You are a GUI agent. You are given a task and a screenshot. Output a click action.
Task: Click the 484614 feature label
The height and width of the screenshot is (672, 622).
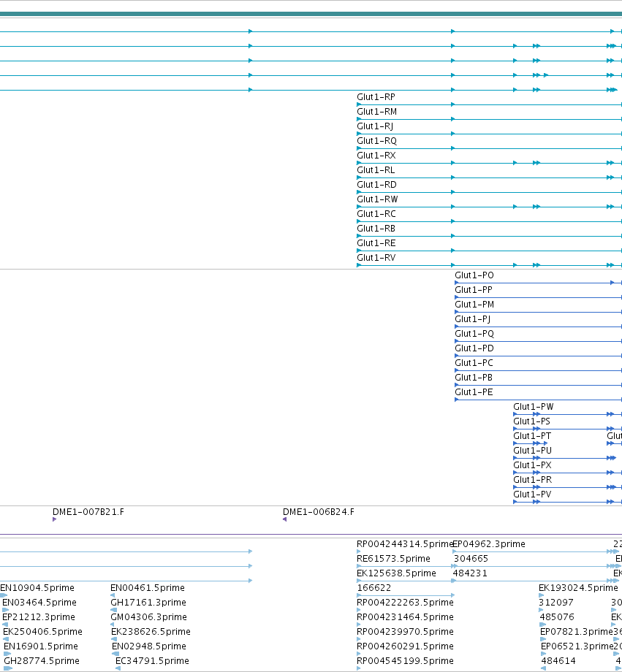point(558,660)
